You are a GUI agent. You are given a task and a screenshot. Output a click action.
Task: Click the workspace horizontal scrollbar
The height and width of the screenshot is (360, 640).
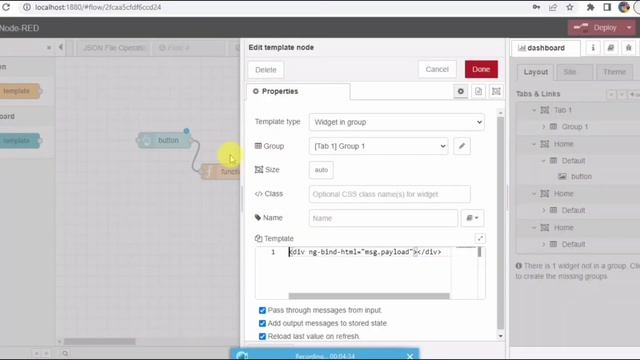pyautogui.click(x=100, y=341)
